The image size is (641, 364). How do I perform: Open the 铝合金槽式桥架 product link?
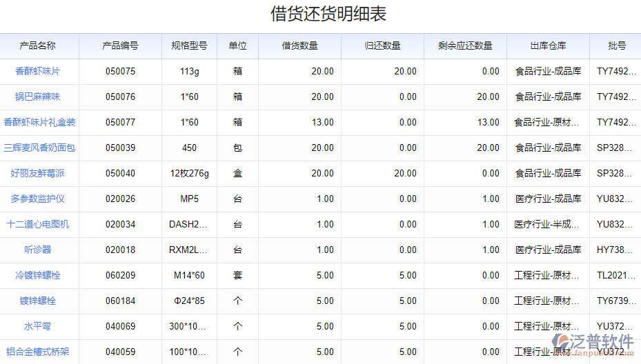pyautogui.click(x=38, y=352)
